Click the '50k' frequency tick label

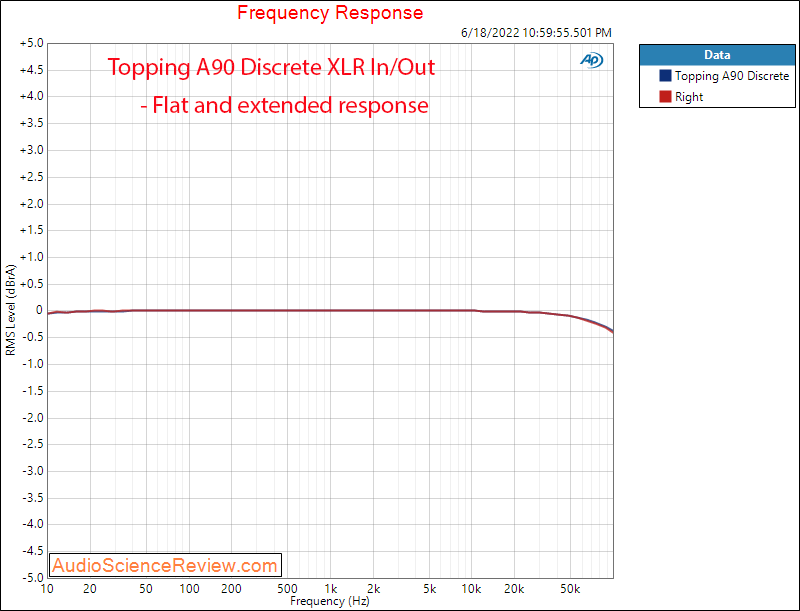[570, 589]
